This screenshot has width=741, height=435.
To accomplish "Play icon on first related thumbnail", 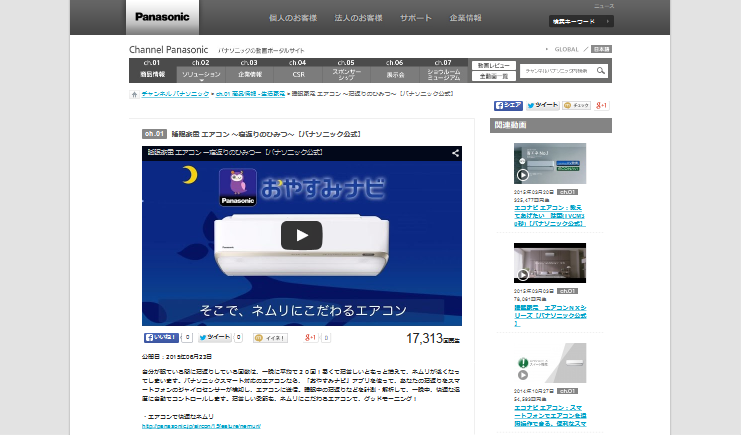I will pos(523,175).
